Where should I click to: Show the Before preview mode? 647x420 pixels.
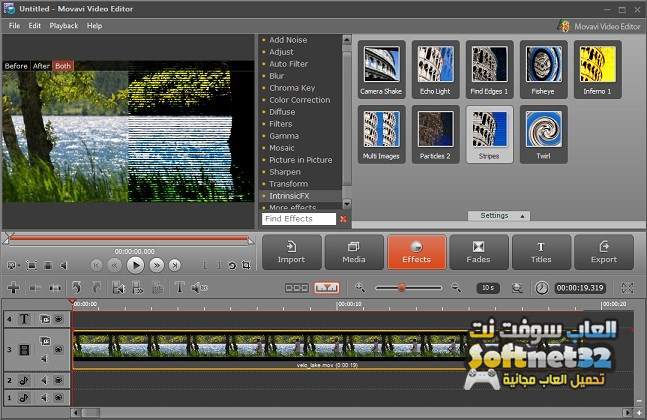pos(16,66)
